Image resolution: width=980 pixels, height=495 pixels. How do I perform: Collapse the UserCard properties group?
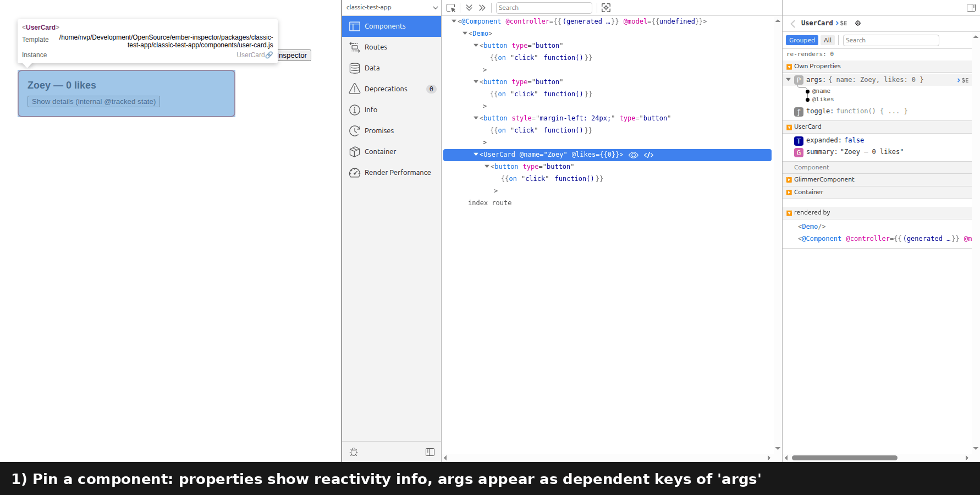click(x=789, y=128)
